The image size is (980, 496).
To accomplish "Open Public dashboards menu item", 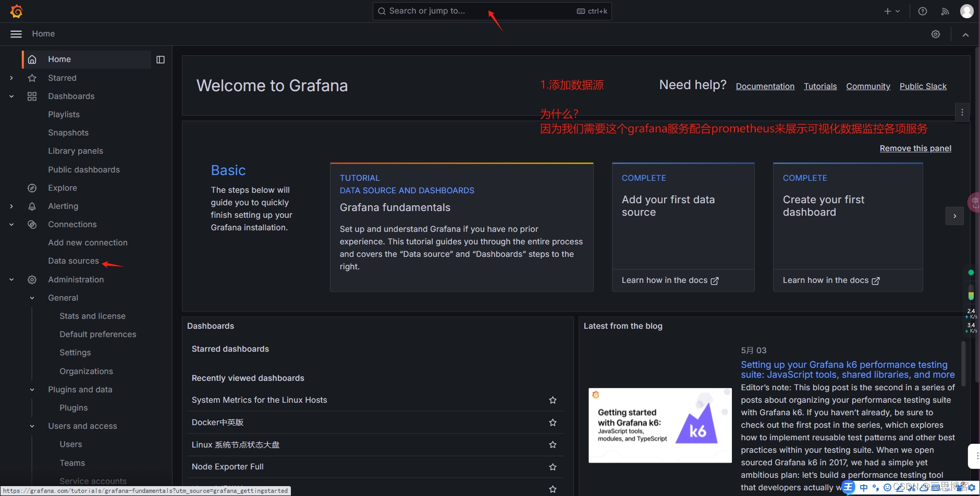I will coord(84,170).
